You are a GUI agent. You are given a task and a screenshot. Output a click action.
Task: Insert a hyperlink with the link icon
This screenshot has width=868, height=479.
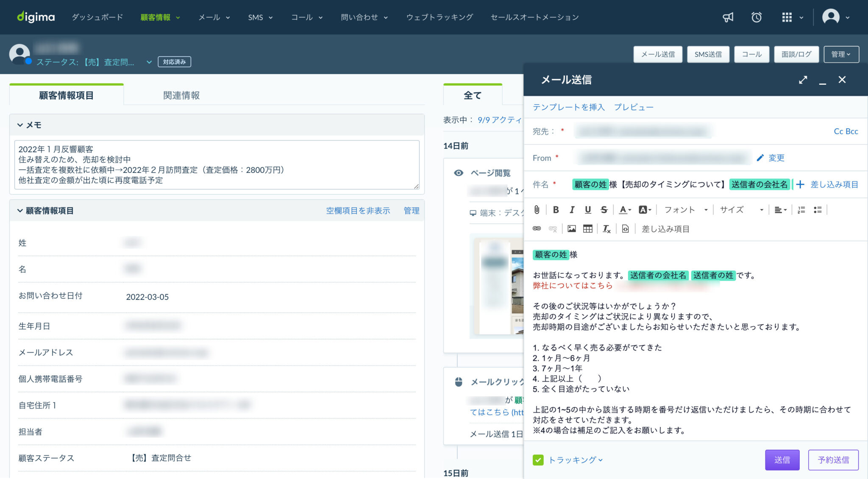(x=537, y=228)
